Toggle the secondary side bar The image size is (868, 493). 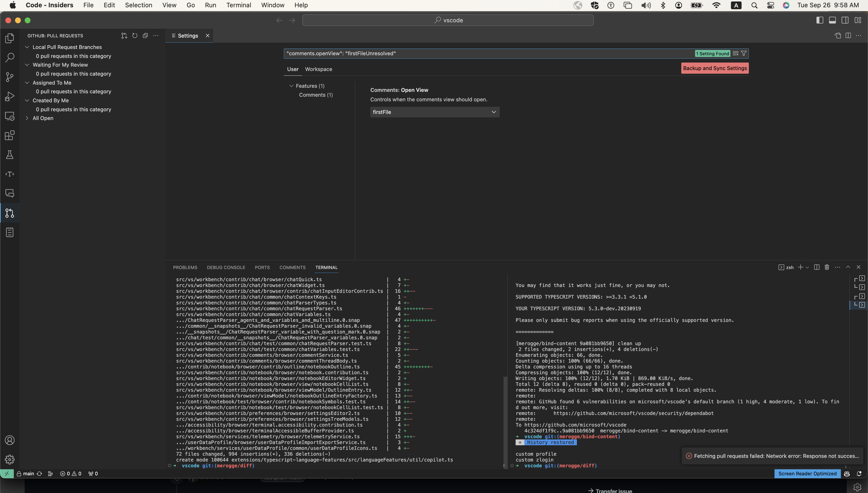[845, 20]
